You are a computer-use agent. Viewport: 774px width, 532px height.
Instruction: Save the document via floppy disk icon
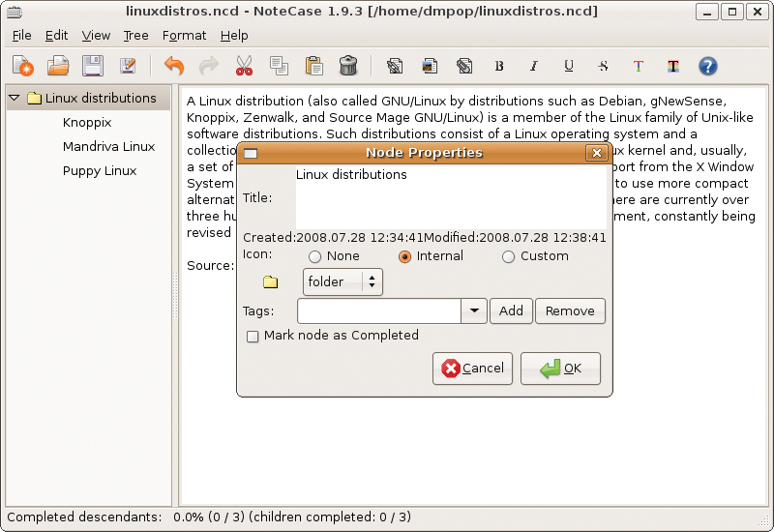coord(93,66)
